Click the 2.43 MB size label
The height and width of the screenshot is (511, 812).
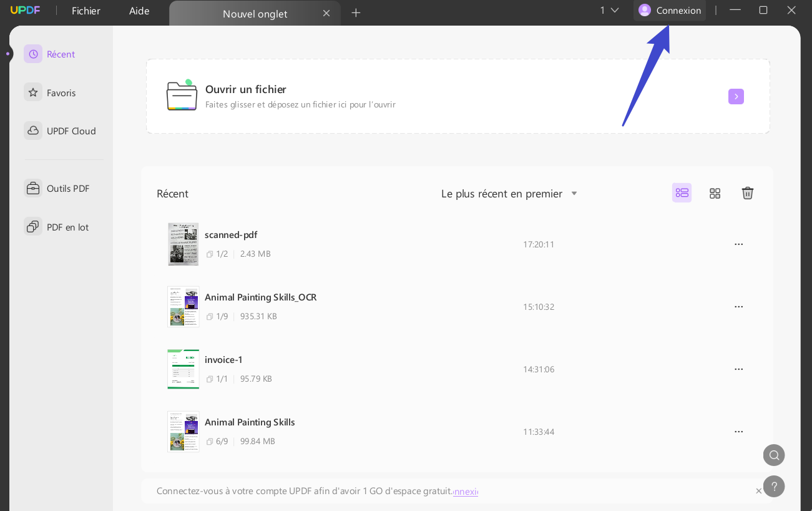click(255, 254)
